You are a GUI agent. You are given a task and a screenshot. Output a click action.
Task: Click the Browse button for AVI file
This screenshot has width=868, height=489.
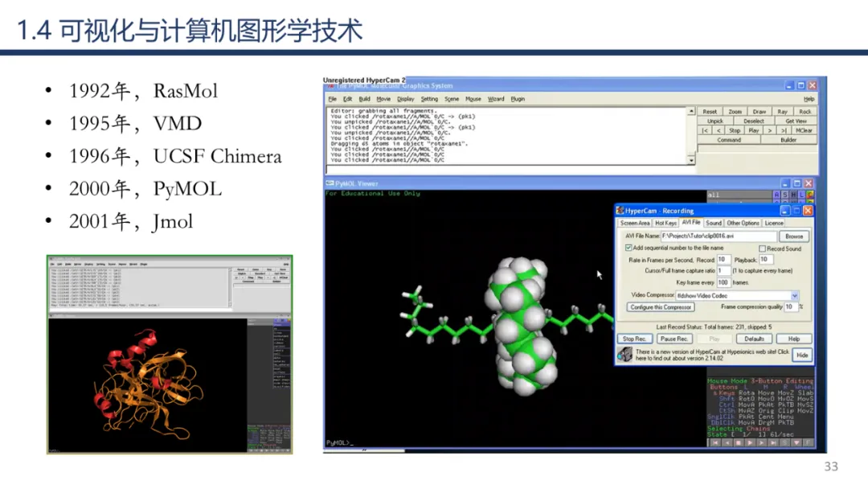click(794, 236)
